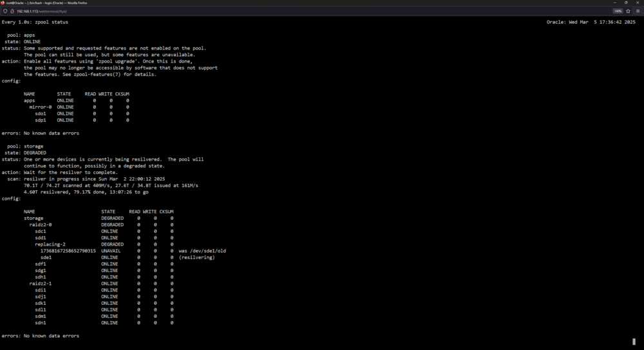Restore down the Firefox window
Viewport: 644px width, 350px height.
626,3
